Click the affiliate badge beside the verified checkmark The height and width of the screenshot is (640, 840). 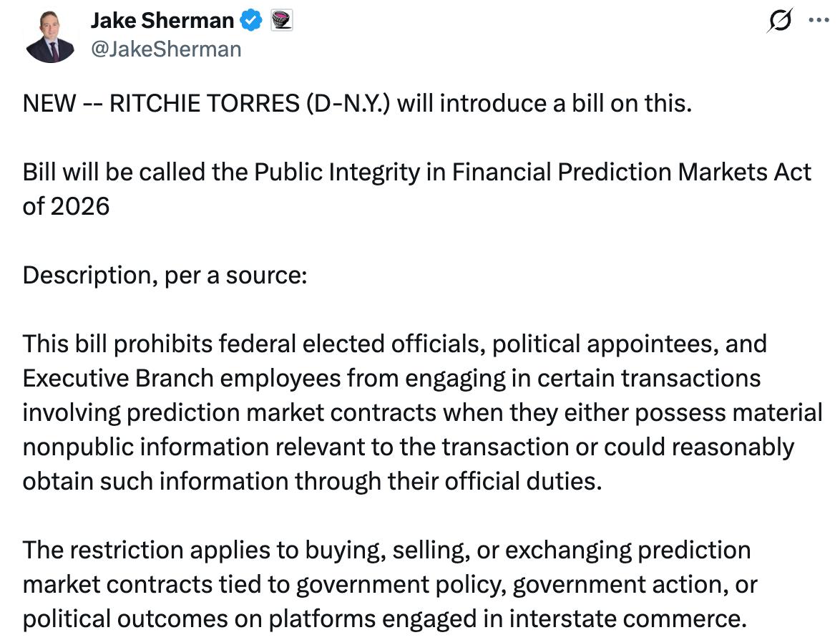tap(281, 21)
